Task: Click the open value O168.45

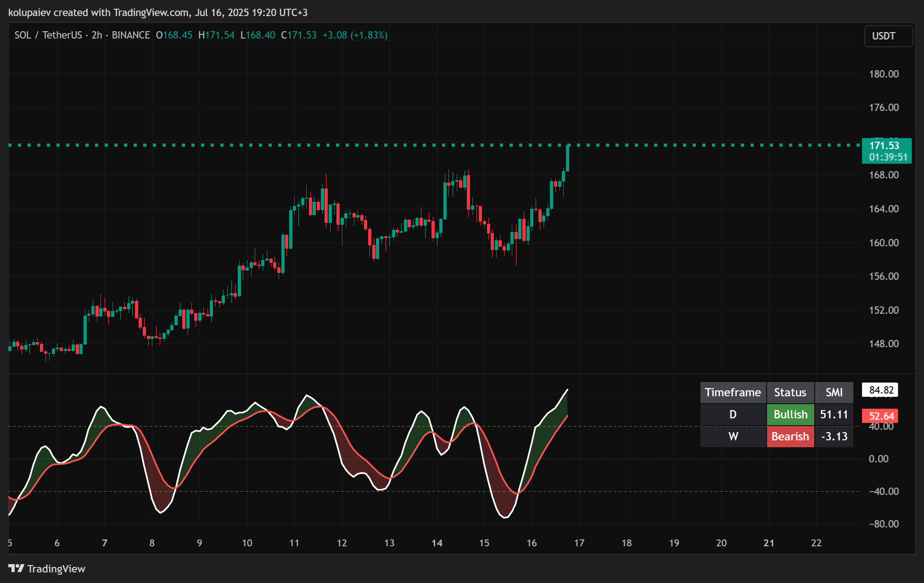Action: [174, 35]
